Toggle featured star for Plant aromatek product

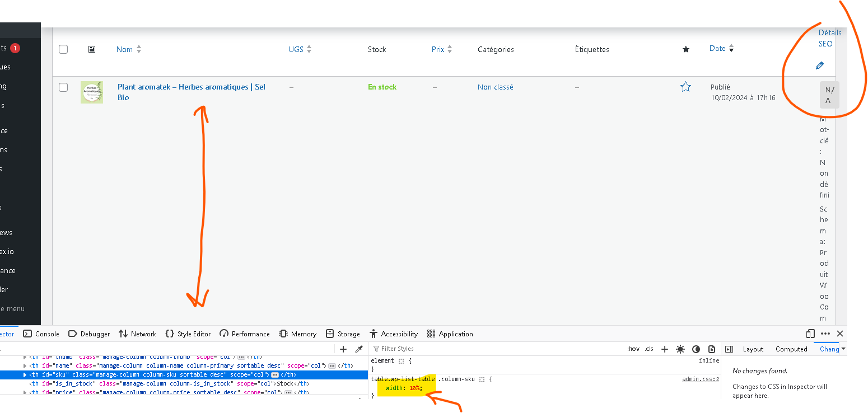(685, 87)
